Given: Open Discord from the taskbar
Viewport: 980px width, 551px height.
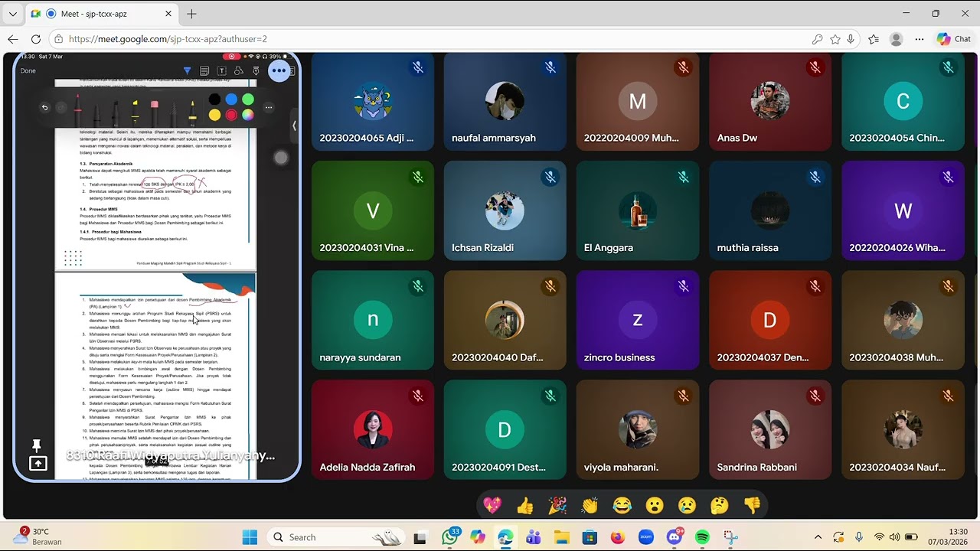Looking at the screenshot, I should coord(674,537).
